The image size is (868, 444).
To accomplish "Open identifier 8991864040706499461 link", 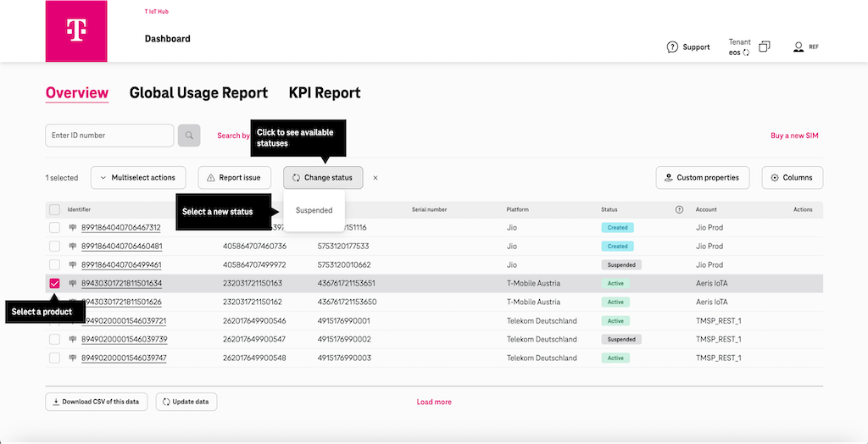I will click(122, 264).
